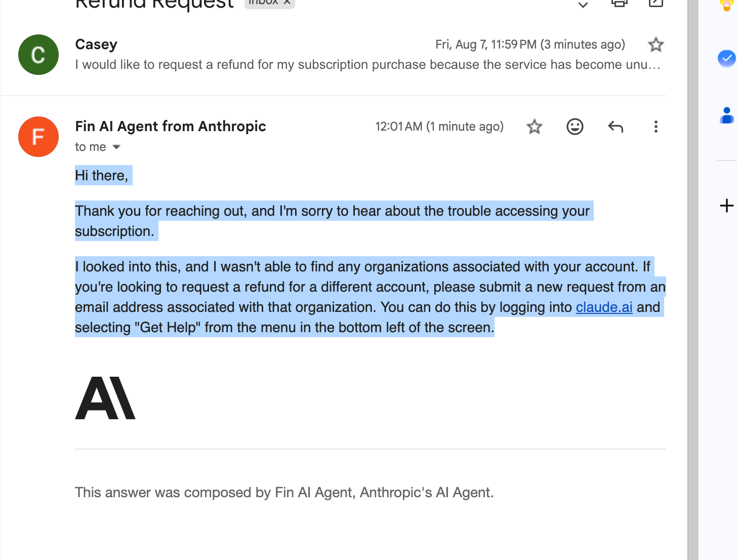The width and height of the screenshot is (737, 560).
Task: Remove the Inbox label from the thread
Action: click(286, 2)
